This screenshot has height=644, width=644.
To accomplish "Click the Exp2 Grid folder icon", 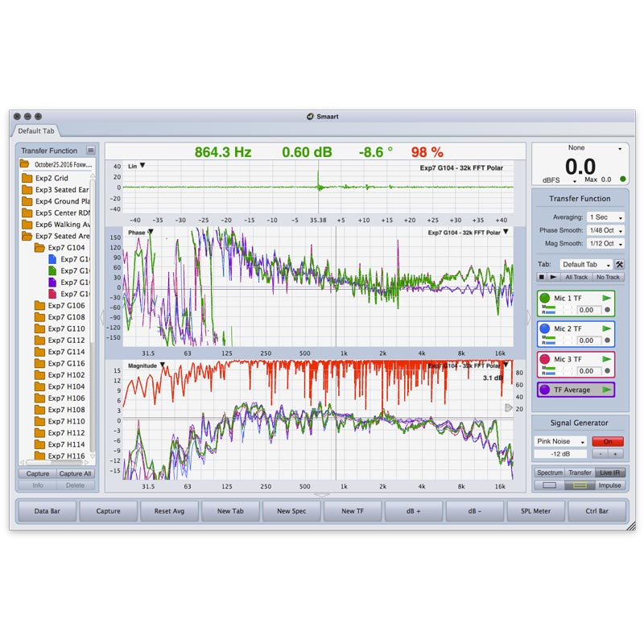I will point(27,178).
